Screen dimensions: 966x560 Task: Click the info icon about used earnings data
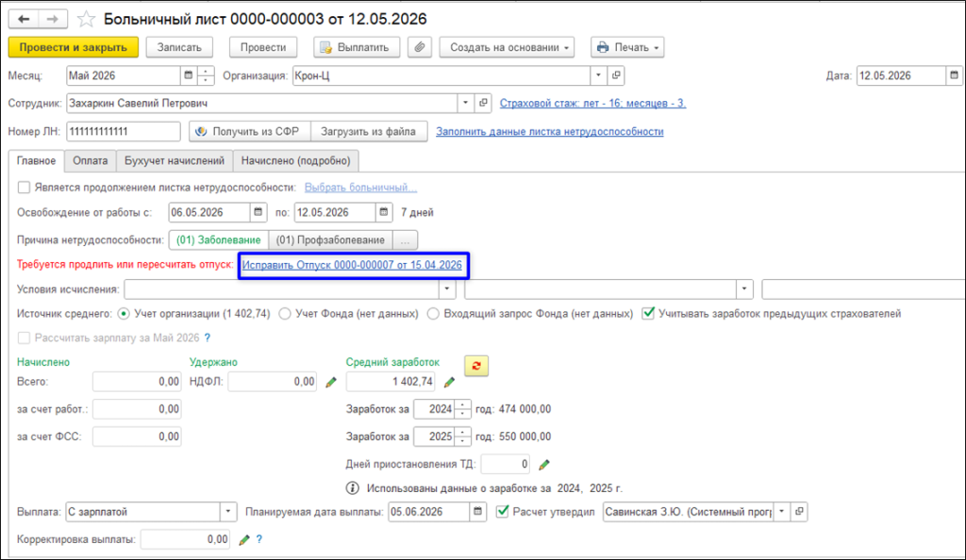(x=353, y=488)
